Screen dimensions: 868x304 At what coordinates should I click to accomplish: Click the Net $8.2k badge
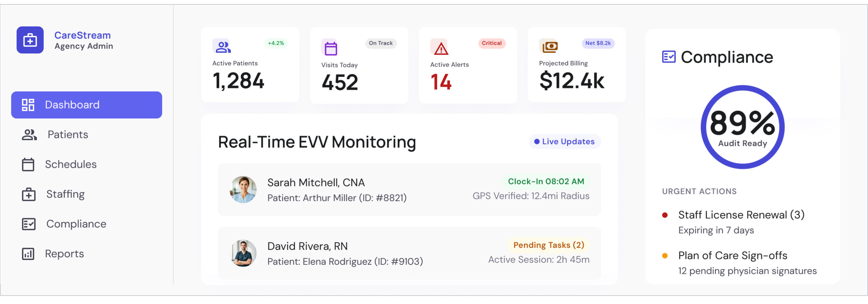click(598, 43)
